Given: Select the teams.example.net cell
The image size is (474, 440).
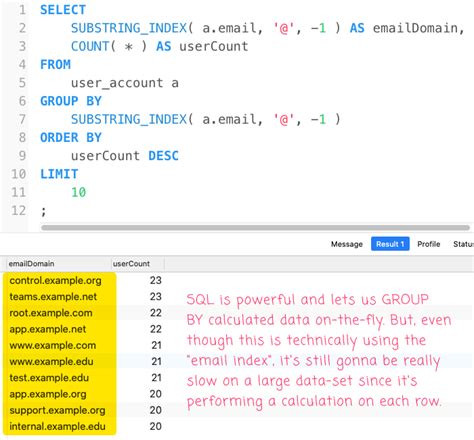Looking at the screenshot, I should click(53, 297).
